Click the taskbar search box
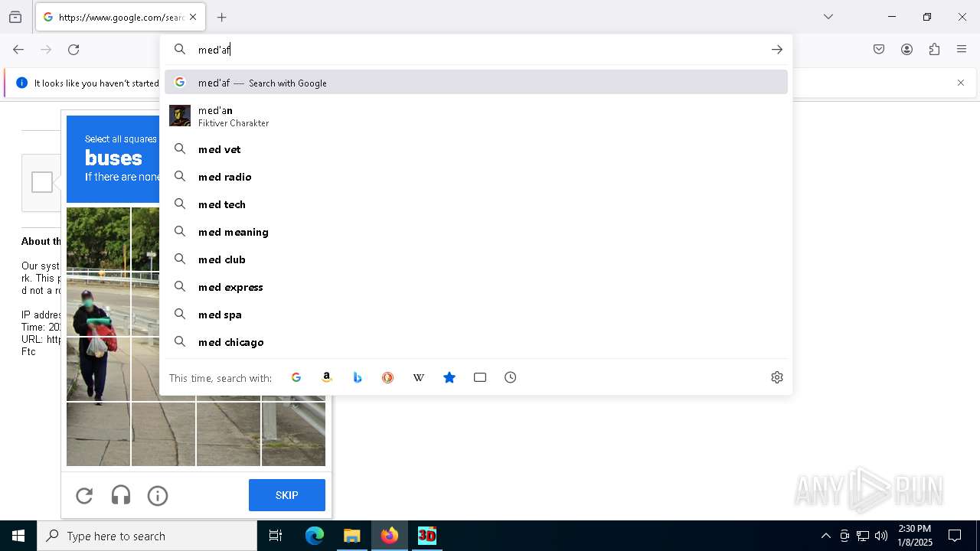The height and width of the screenshot is (551, 980). click(x=147, y=536)
